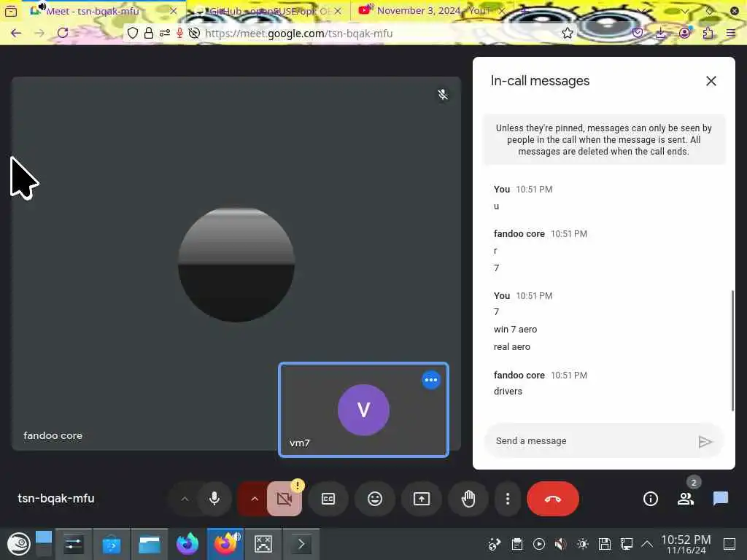This screenshot has height=560, width=747.
Task: Raise your hand with the hand icon
Action: pyautogui.click(x=468, y=499)
